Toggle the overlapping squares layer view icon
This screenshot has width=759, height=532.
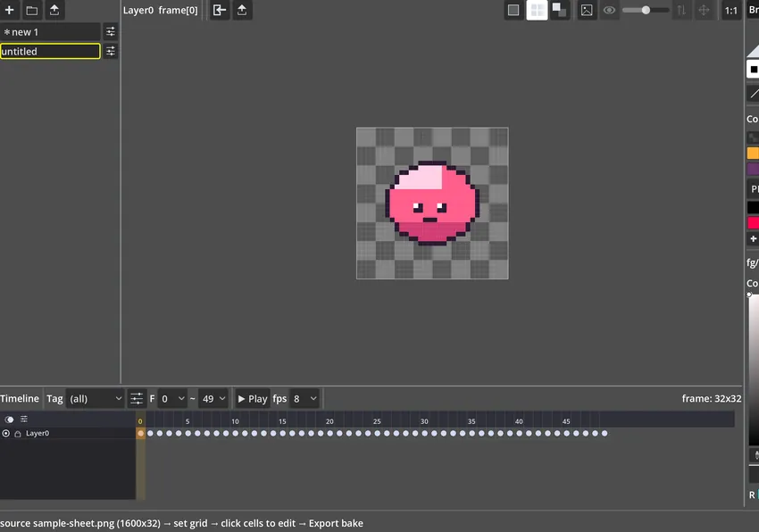tap(560, 10)
